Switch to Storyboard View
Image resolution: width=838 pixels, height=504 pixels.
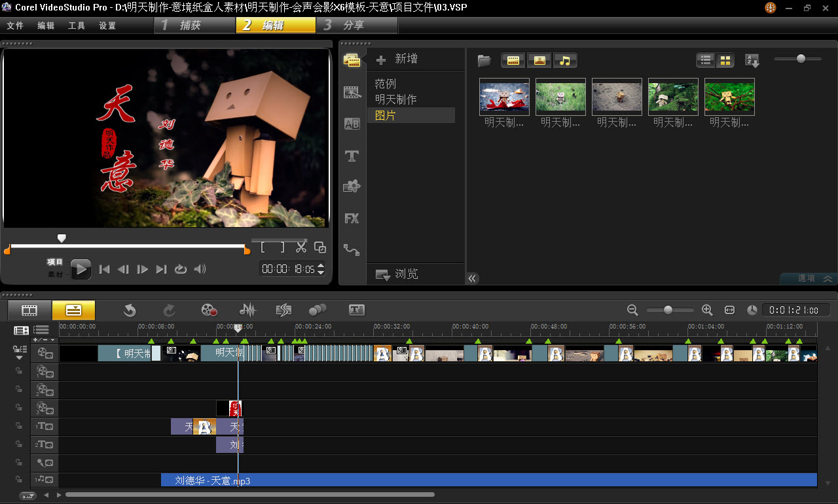29,310
